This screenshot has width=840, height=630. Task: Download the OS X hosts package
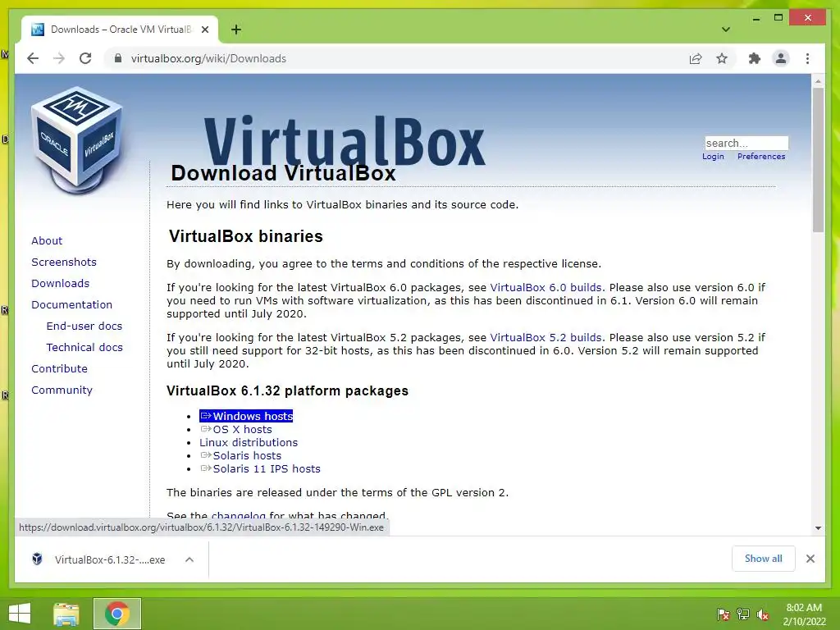236,430
